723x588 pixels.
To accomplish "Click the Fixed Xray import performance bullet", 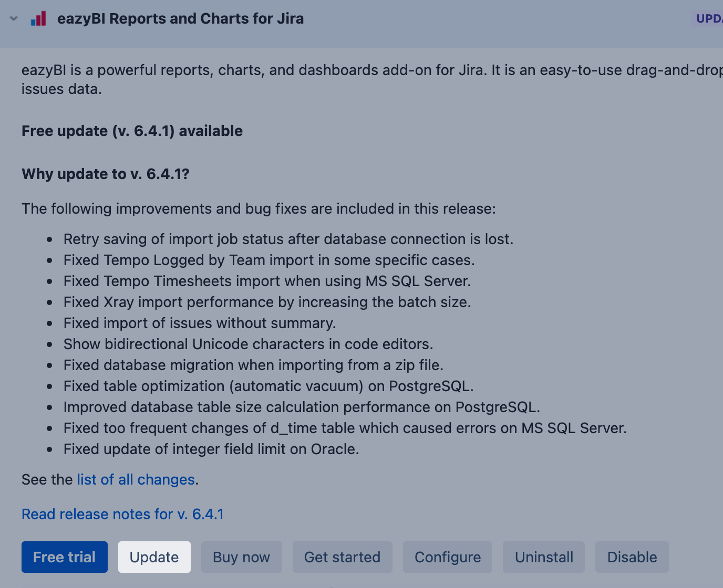I will click(267, 302).
